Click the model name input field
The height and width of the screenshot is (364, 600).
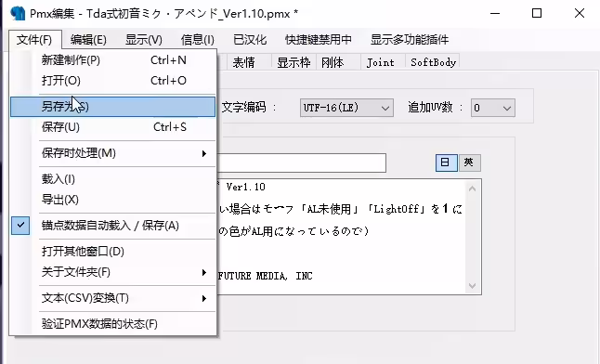click(302, 163)
